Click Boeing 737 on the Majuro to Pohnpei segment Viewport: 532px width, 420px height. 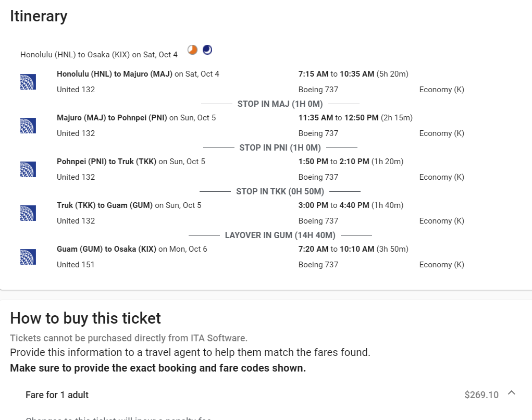[318, 133]
